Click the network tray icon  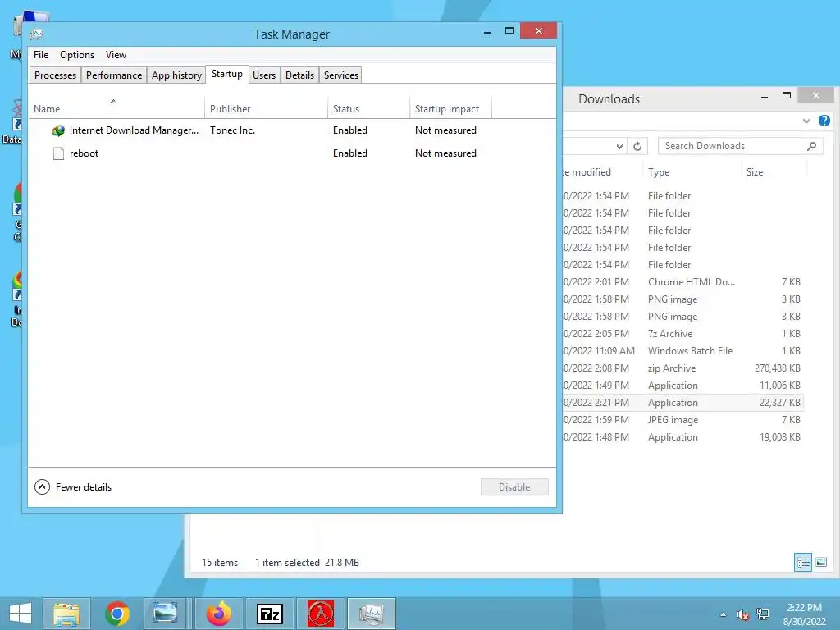(x=763, y=614)
